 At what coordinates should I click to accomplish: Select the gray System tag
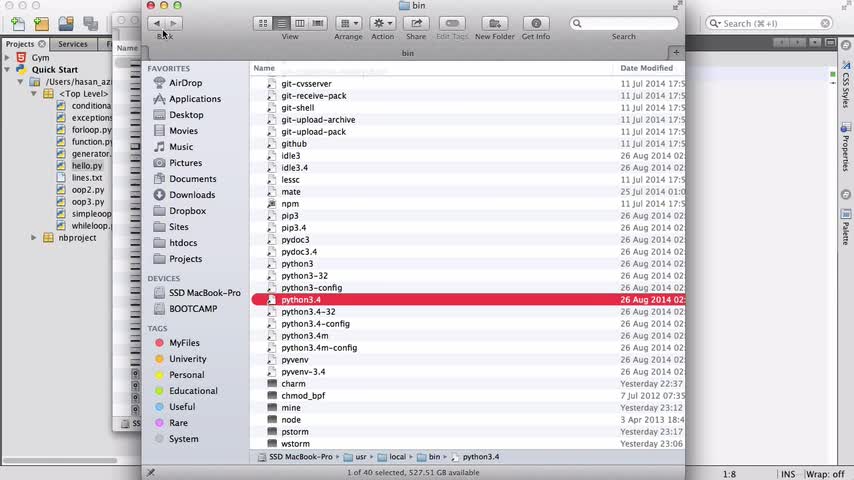(184, 439)
